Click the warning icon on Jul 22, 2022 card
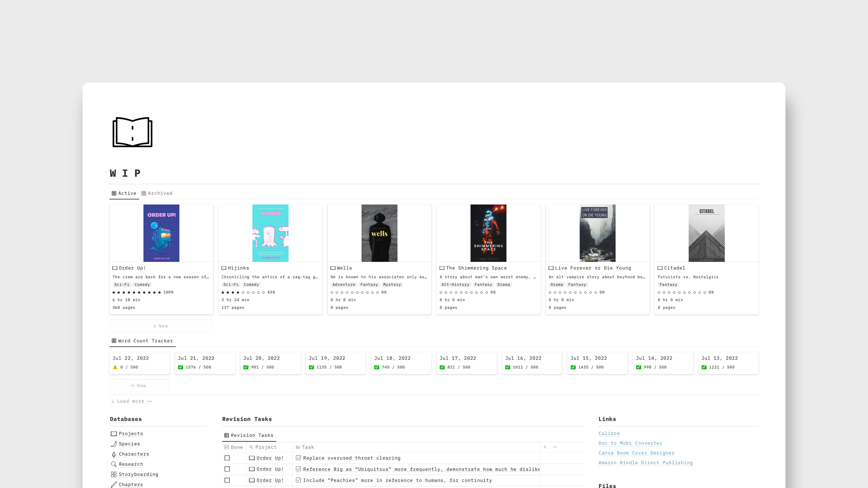The width and height of the screenshot is (868, 488). click(115, 367)
